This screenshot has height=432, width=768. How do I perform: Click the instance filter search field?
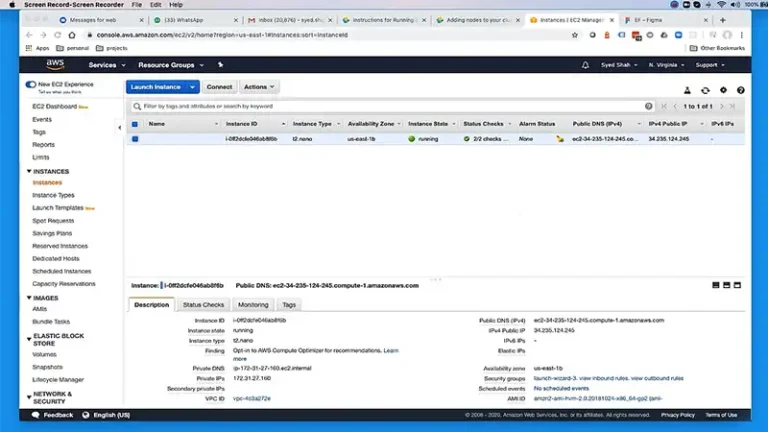coord(393,106)
